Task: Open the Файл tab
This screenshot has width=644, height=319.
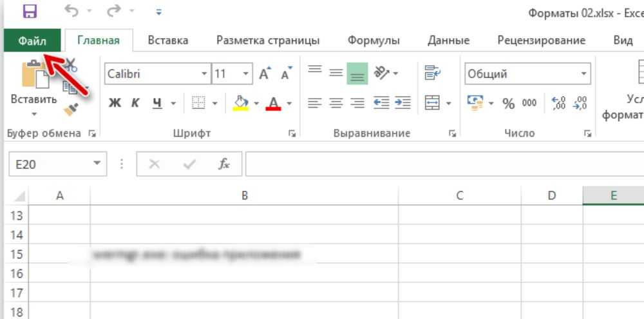Action: click(x=32, y=41)
